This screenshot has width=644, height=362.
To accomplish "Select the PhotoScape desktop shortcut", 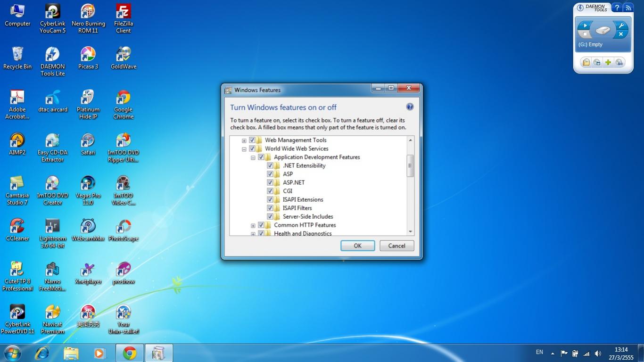I will click(124, 230).
